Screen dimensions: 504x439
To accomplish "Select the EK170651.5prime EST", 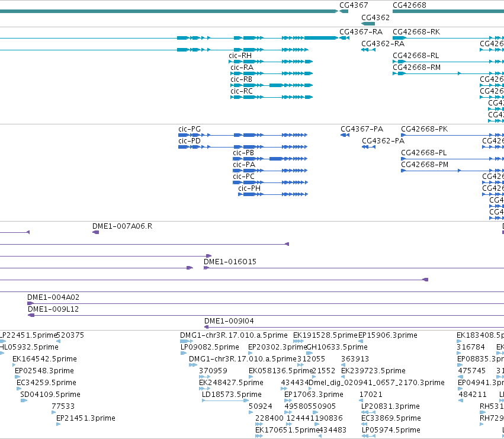I will click(x=259, y=437).
